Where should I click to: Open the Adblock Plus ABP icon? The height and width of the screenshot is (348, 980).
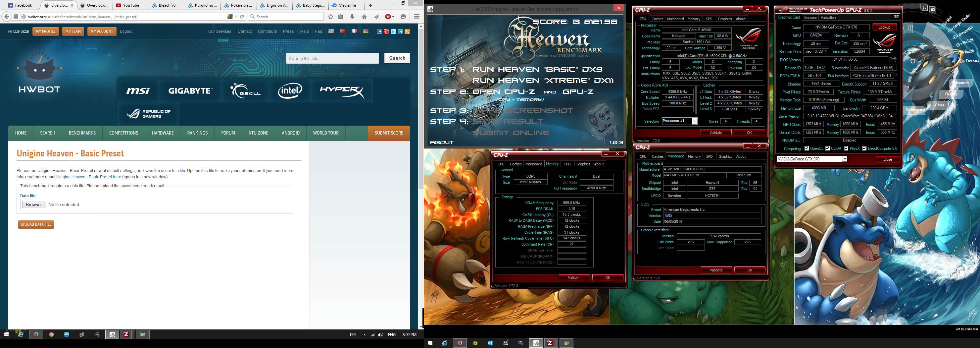click(388, 17)
